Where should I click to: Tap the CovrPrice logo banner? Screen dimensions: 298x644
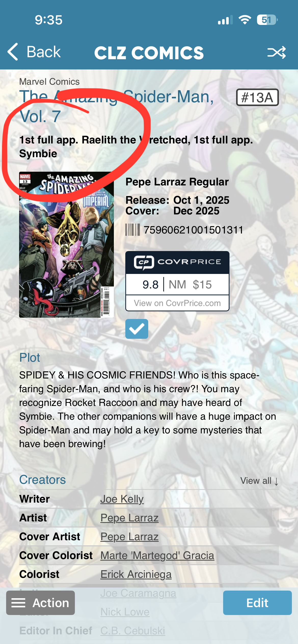(x=177, y=262)
